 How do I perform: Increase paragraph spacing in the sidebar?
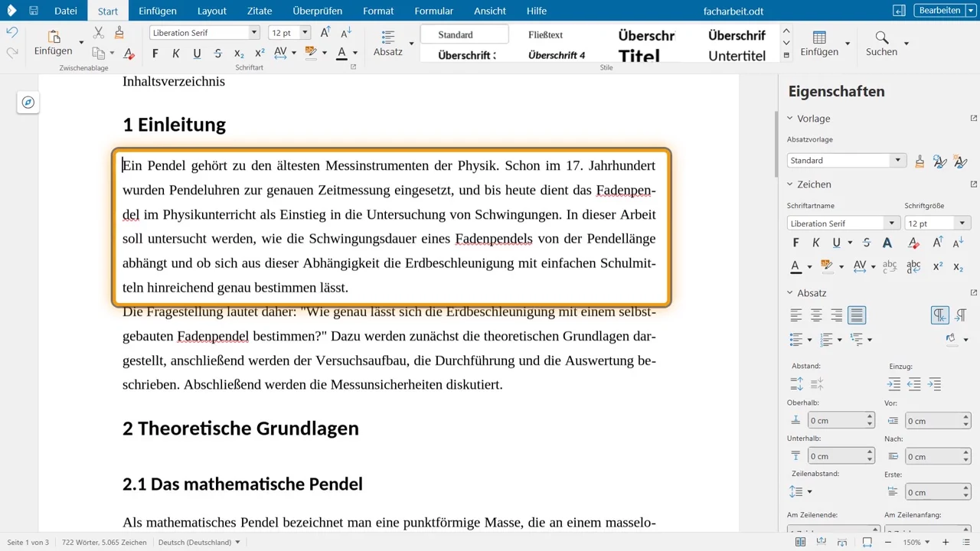coord(796,384)
